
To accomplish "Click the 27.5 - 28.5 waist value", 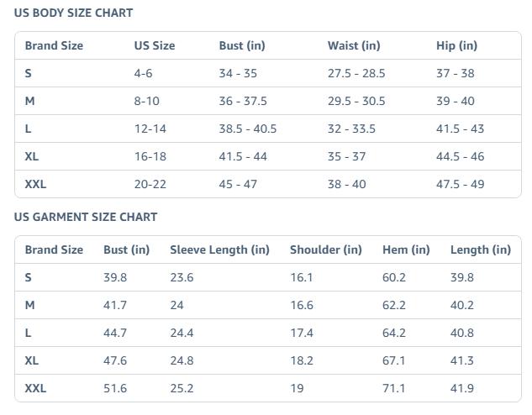I will click(356, 73).
